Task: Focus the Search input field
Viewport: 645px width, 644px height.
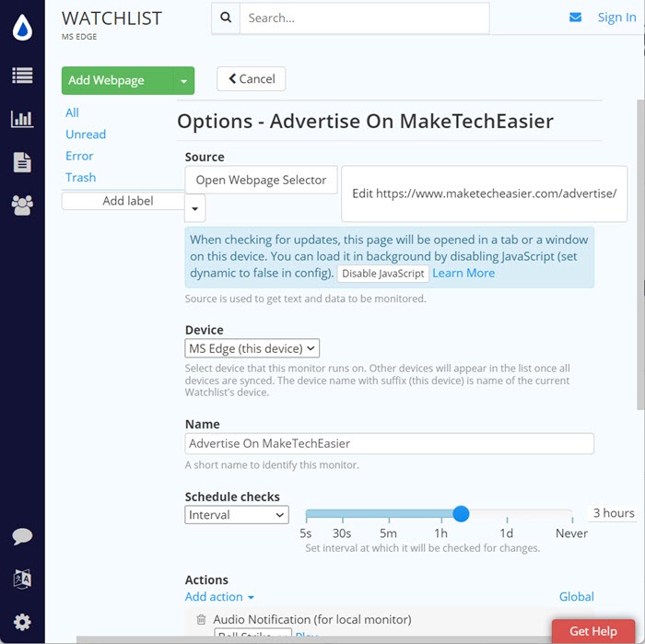Action: [365, 18]
